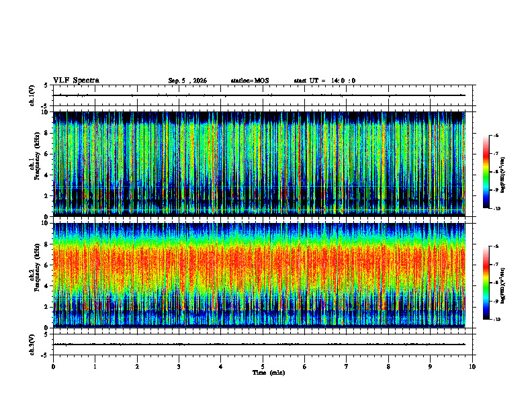The height and width of the screenshot is (411, 532).
Task: Select the 9 minute tick label on time axis
Action: 430,367
